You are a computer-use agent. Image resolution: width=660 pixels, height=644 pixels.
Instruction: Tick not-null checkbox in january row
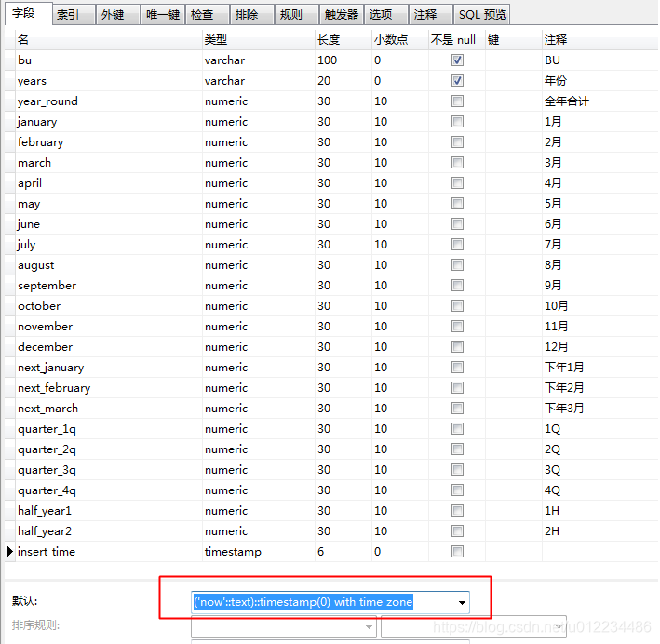[457, 122]
